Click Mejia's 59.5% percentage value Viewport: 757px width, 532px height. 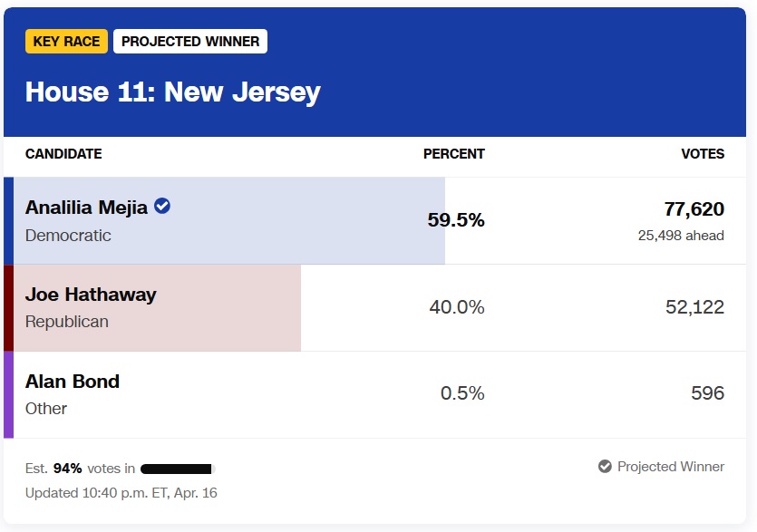(456, 220)
